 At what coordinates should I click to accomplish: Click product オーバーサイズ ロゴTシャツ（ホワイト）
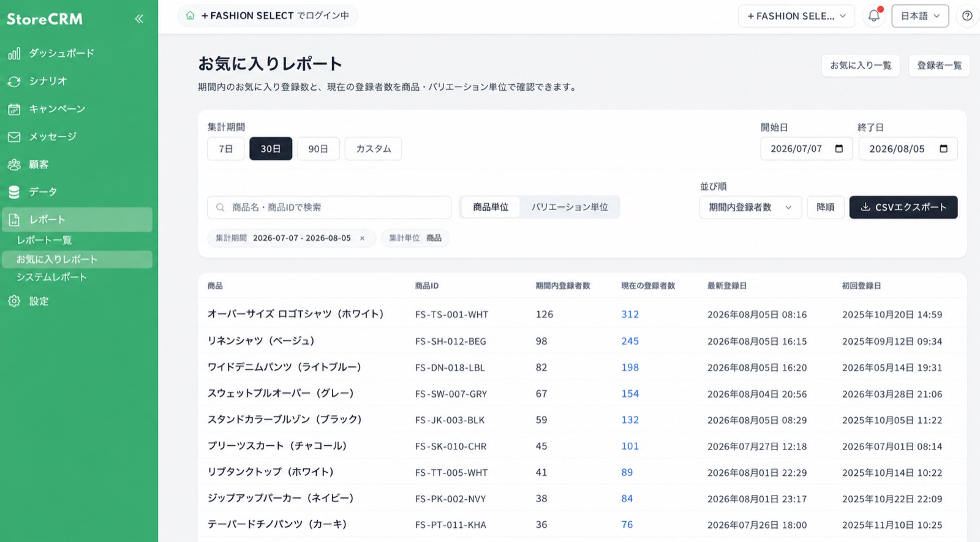[296, 314]
